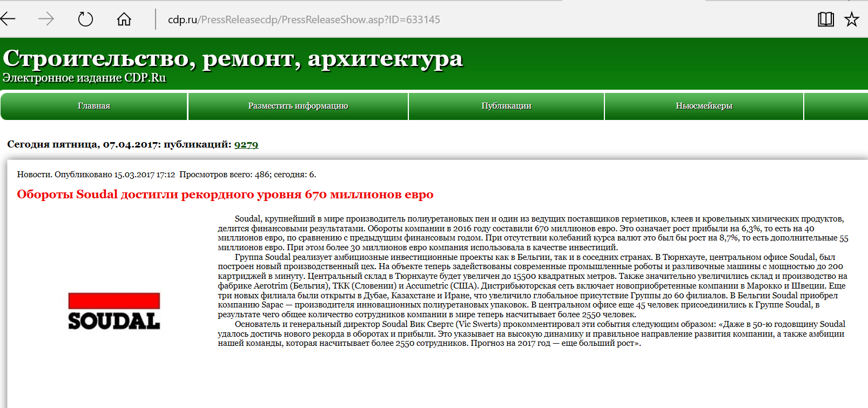
Task: Open the Ньюсмейкеры menu item
Action: [704, 106]
